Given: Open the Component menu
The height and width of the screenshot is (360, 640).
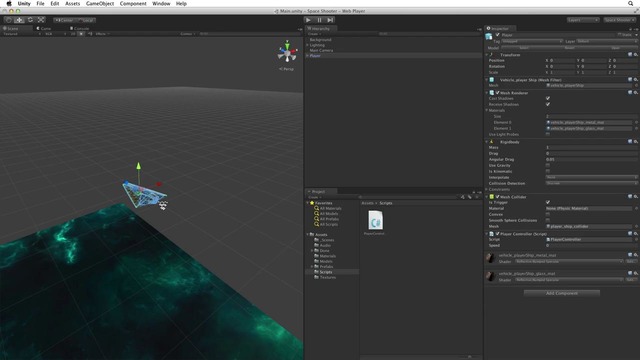Looking at the screenshot, I should click(x=133, y=3).
